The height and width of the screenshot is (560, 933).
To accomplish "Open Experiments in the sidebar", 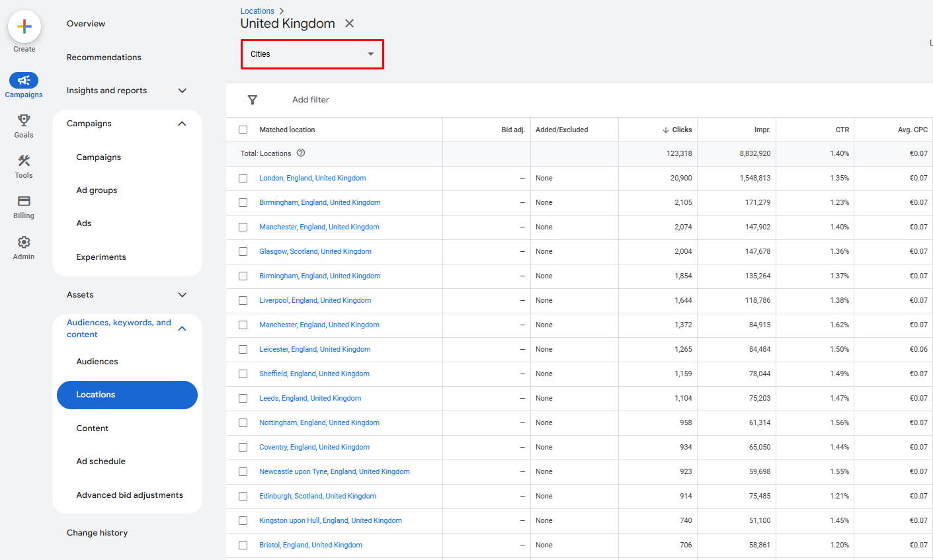I will pos(101,257).
